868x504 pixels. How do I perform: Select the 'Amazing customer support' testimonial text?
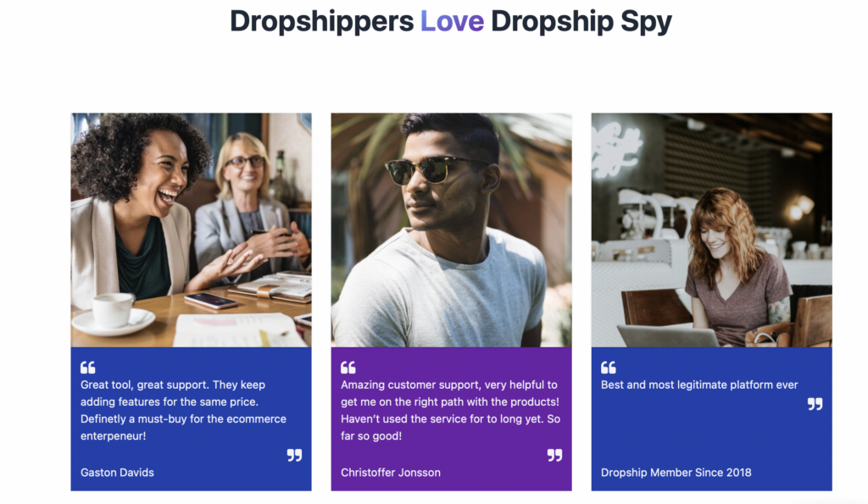tap(451, 410)
